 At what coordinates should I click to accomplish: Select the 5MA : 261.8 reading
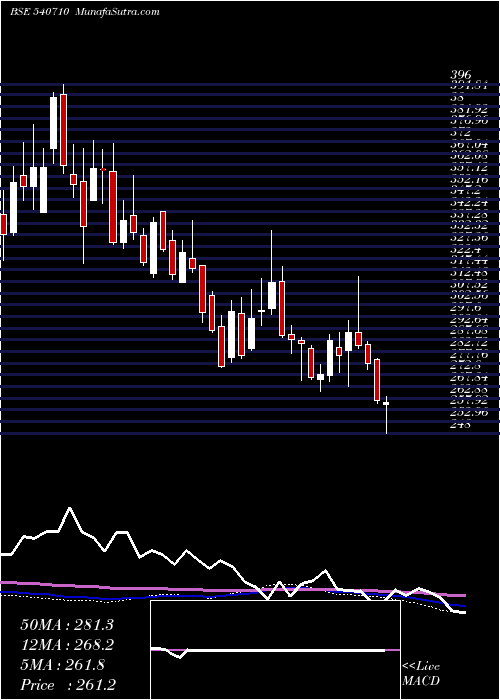click(62, 665)
